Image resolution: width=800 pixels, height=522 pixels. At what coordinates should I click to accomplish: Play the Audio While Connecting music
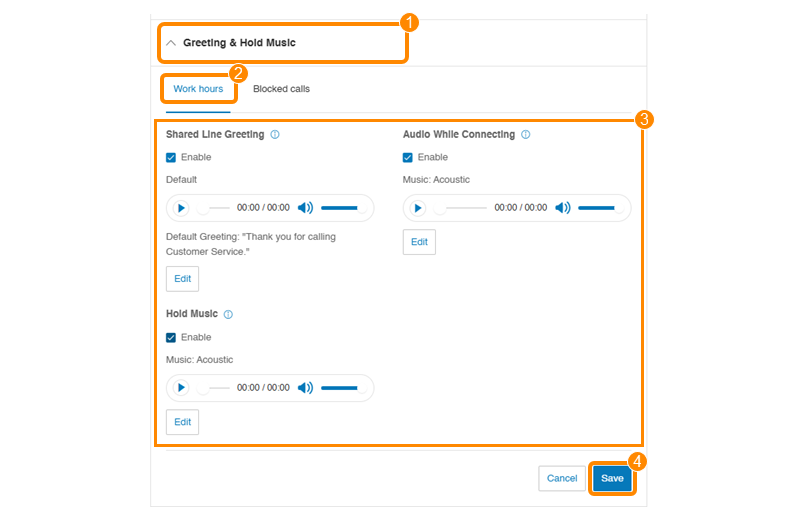[x=418, y=208]
